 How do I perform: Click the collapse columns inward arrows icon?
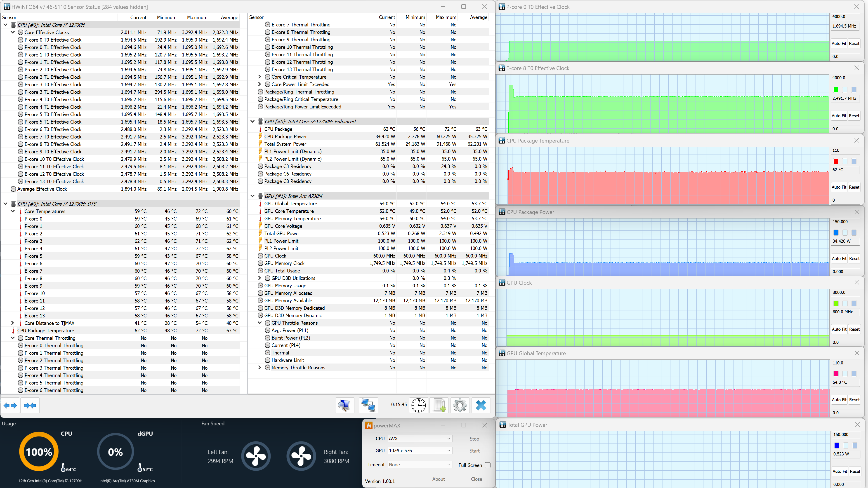tap(30, 406)
